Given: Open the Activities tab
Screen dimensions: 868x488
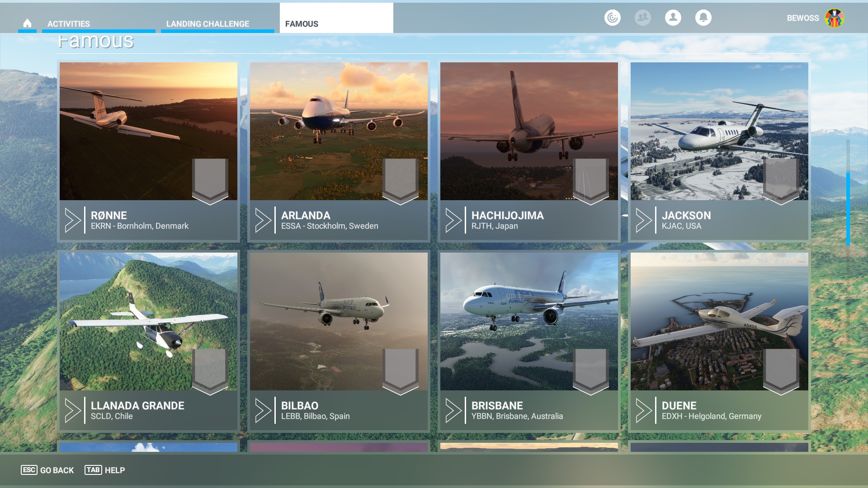Looking at the screenshot, I should (99, 23).
